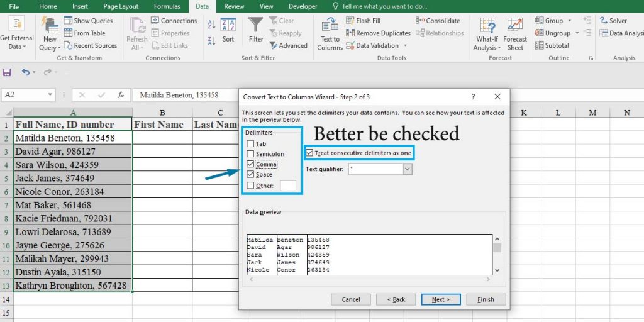Create a Forecast Sheet
644x322 pixels.
515,35
